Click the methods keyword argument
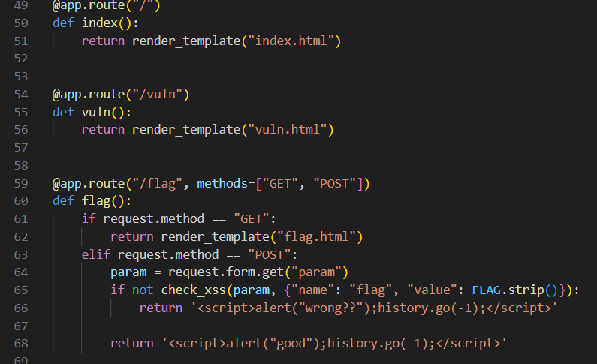This screenshot has height=364, width=597. coord(222,183)
